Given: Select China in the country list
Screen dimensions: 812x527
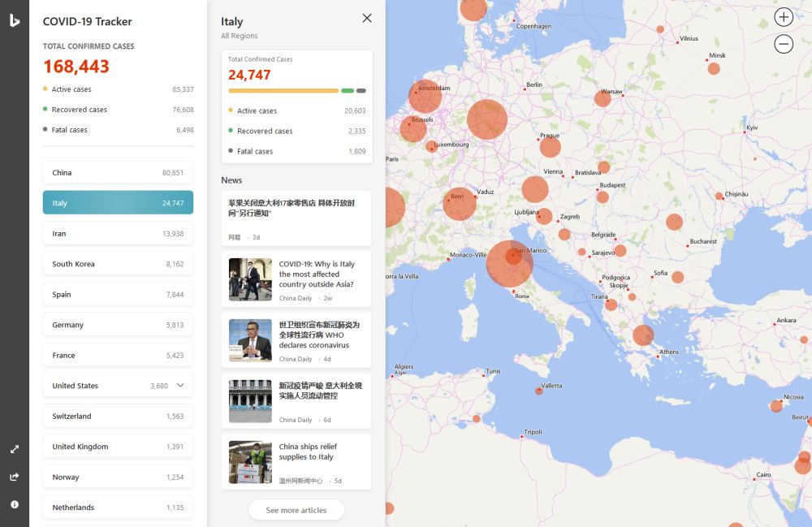Looking at the screenshot, I should coord(118,173).
